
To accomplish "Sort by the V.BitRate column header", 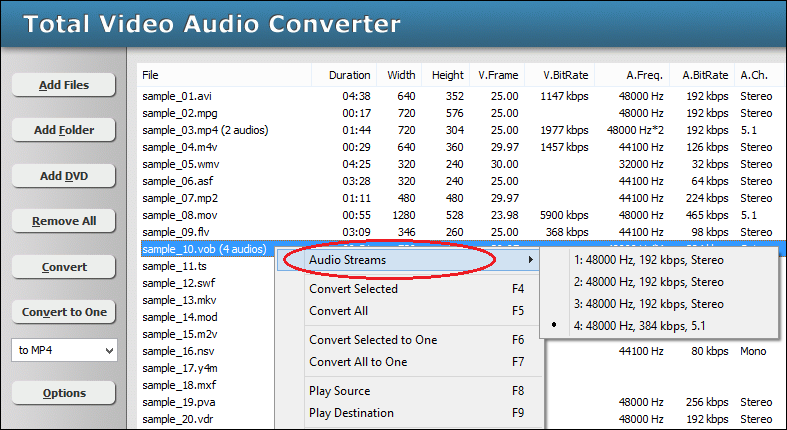I will tap(560, 75).
